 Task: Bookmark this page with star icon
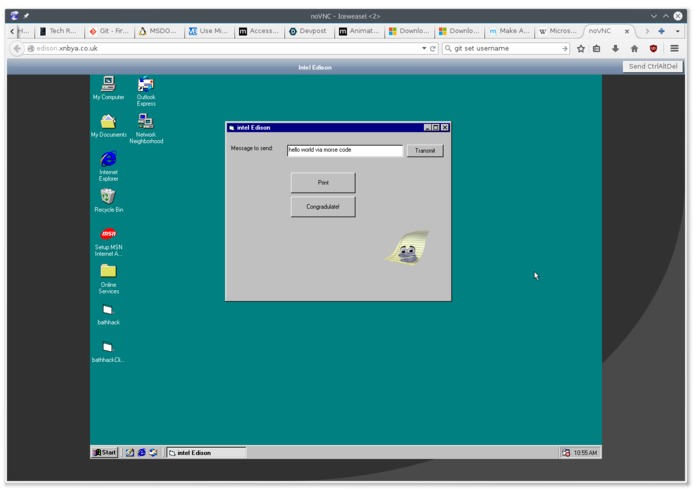point(581,49)
